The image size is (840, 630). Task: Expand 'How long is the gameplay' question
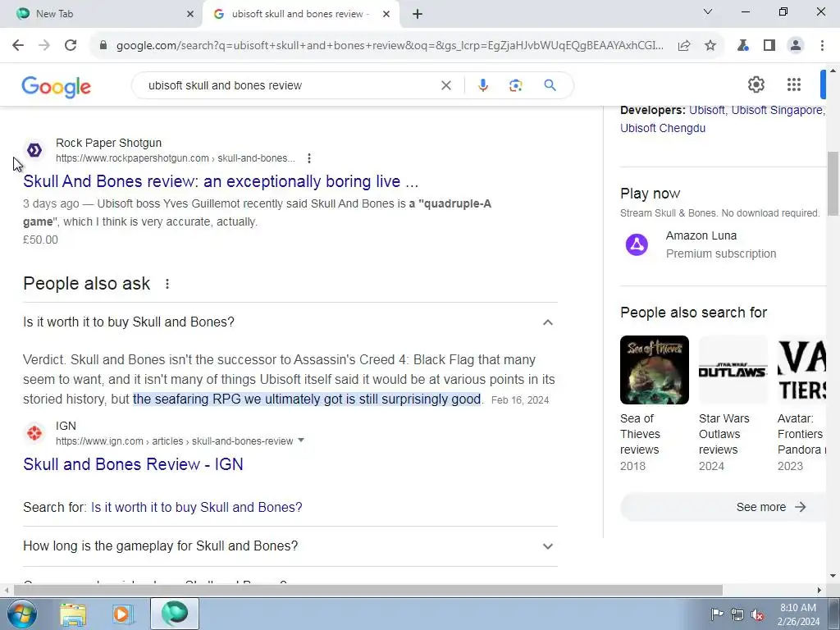click(547, 546)
